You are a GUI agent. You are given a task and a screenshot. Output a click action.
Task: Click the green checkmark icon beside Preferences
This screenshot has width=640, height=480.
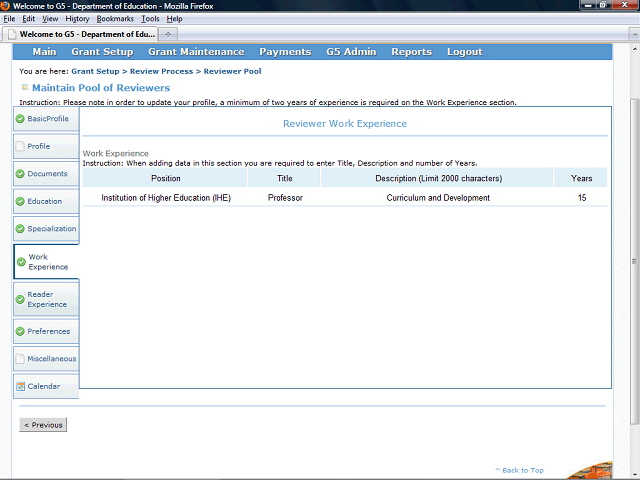[20, 331]
